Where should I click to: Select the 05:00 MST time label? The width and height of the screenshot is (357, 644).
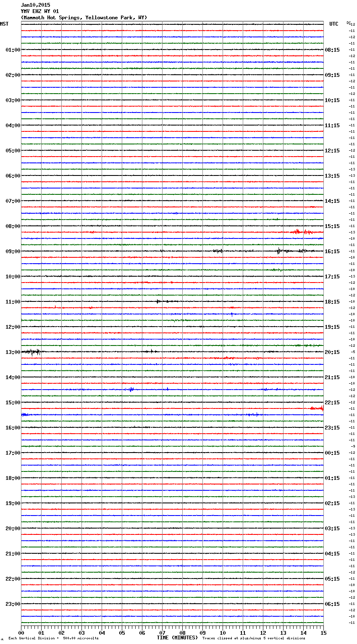point(13,151)
